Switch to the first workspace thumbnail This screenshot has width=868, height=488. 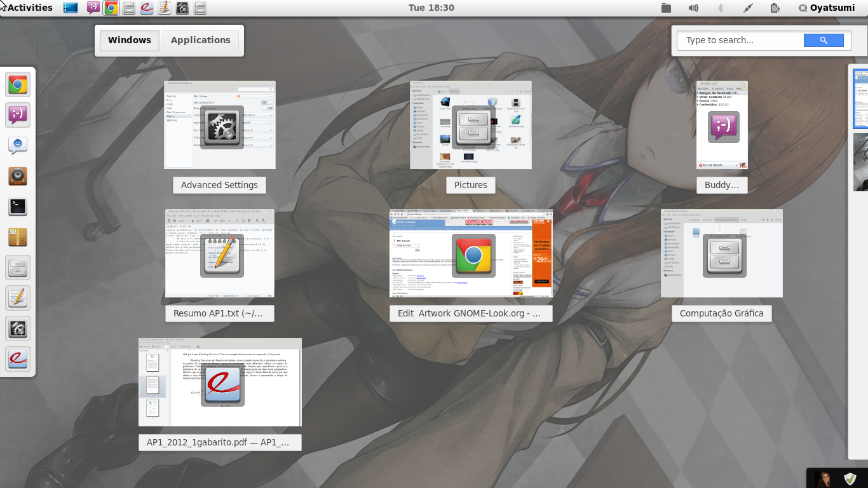[860, 99]
